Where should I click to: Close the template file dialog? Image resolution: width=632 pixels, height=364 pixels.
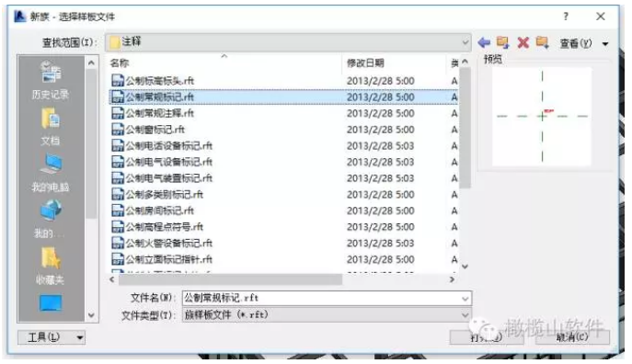pos(600,17)
